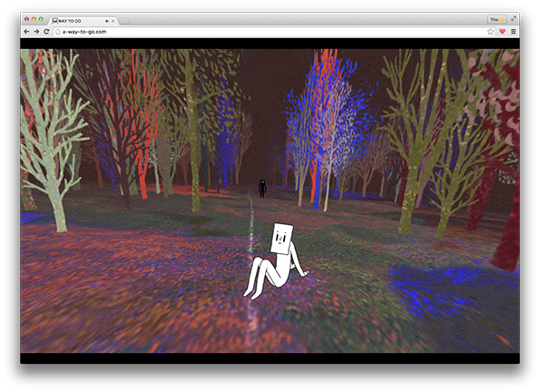Open the pink heart extension
The height and width of the screenshot is (392, 540).
click(502, 32)
